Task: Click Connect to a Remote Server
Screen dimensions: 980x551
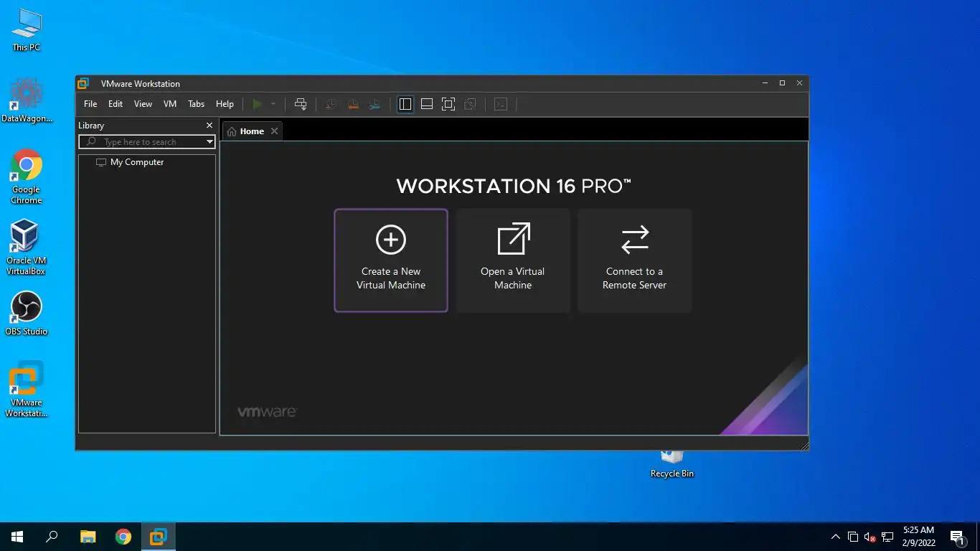Action: pyautogui.click(x=634, y=260)
